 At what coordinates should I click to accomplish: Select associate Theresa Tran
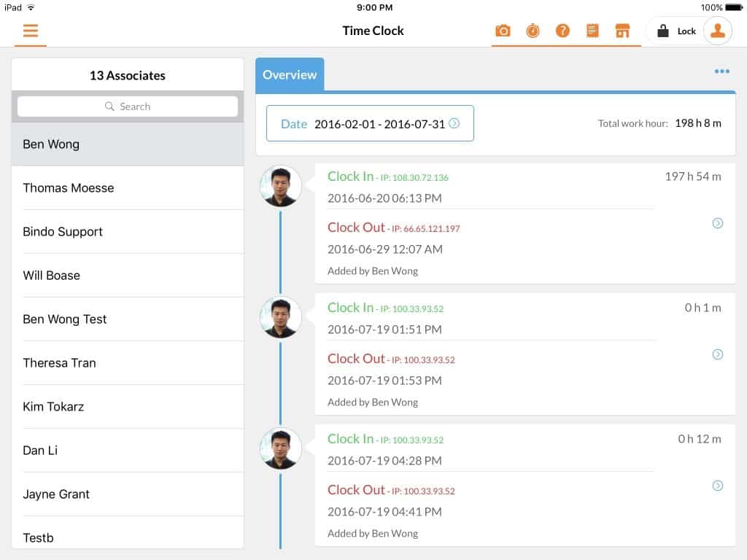[128, 363]
